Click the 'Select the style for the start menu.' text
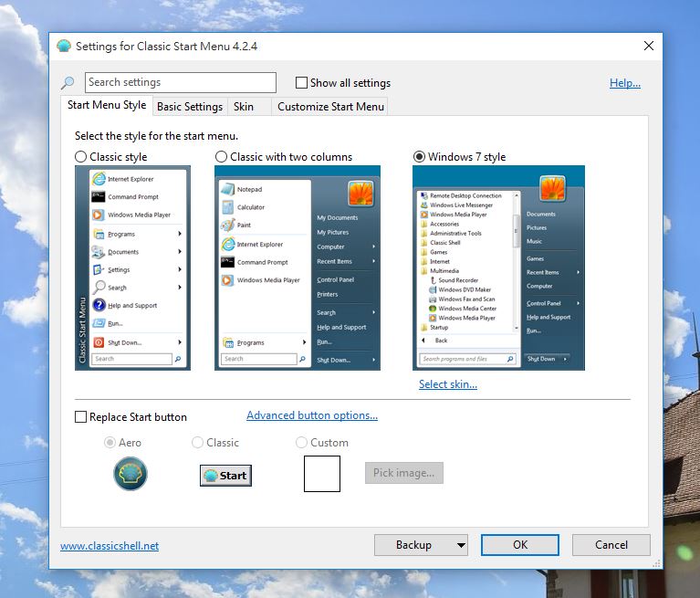Image resolution: width=700 pixels, height=598 pixels. tap(156, 136)
